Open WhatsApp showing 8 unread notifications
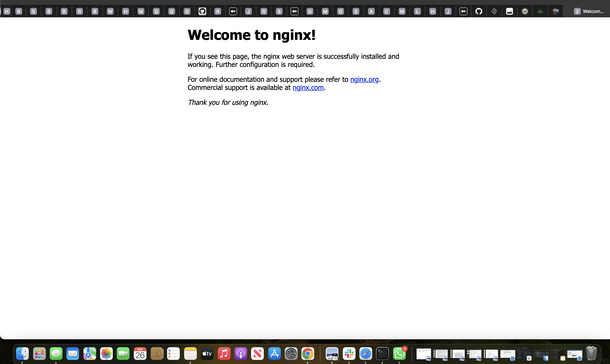610x364 pixels. (399, 354)
